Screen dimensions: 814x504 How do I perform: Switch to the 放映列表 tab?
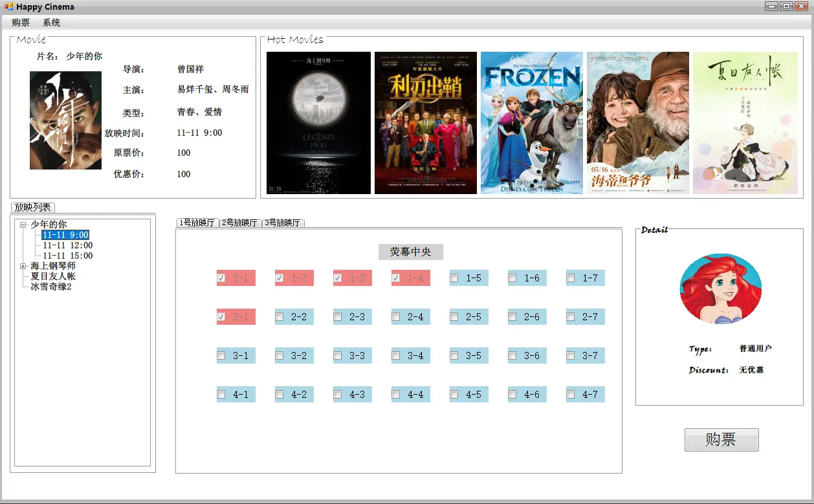click(x=33, y=208)
